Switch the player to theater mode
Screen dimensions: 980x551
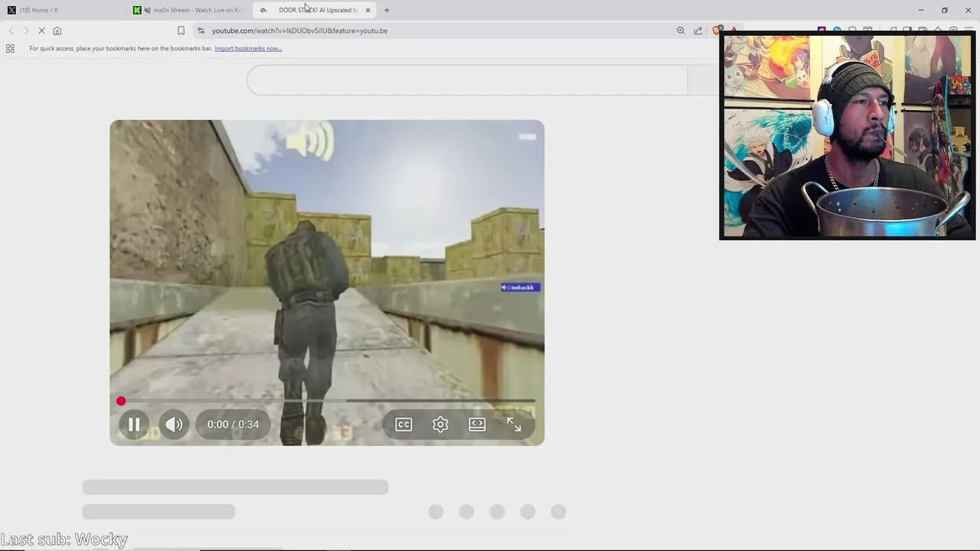(477, 424)
